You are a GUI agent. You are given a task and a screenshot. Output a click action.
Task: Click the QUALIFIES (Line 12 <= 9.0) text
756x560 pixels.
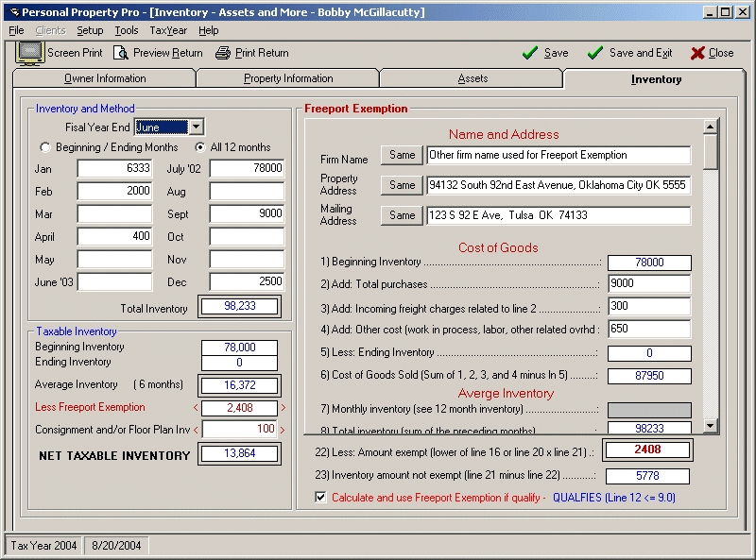point(613,498)
